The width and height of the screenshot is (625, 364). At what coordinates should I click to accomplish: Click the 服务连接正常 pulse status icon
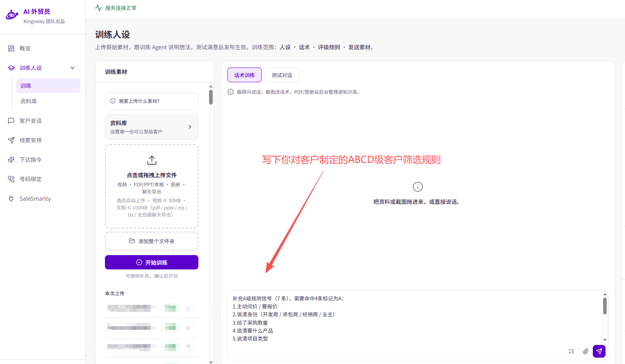point(99,8)
